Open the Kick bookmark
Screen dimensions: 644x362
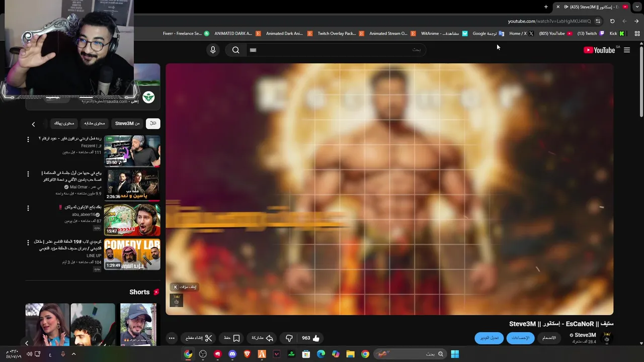point(617,34)
